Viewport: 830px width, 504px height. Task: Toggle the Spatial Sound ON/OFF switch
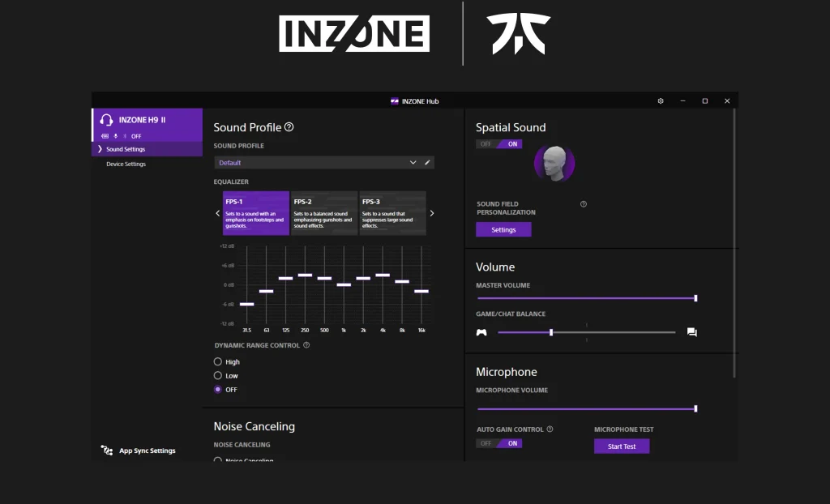498,144
